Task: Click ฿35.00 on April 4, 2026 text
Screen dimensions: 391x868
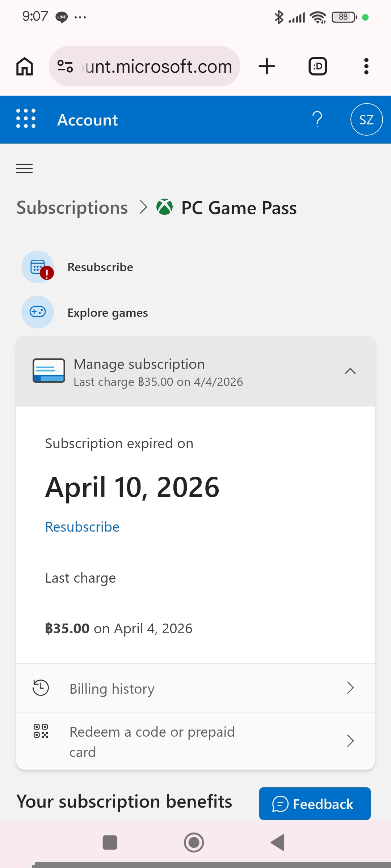Action: pyautogui.click(x=118, y=629)
